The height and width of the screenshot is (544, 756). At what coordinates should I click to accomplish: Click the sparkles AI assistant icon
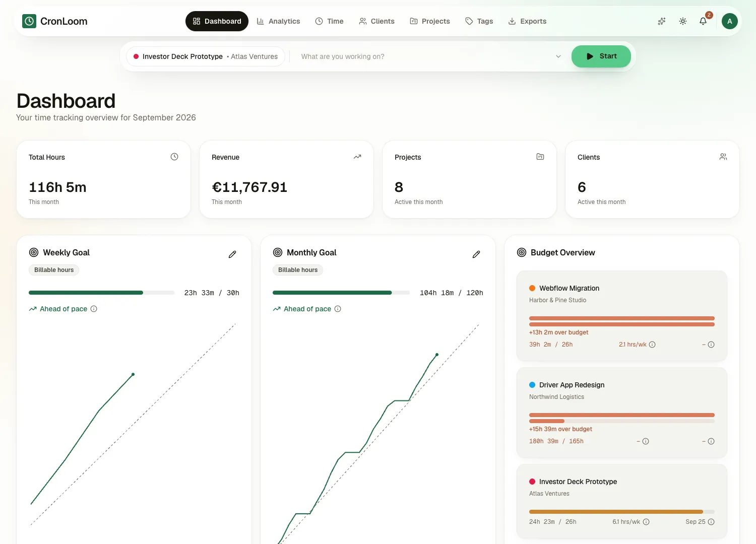click(x=662, y=21)
